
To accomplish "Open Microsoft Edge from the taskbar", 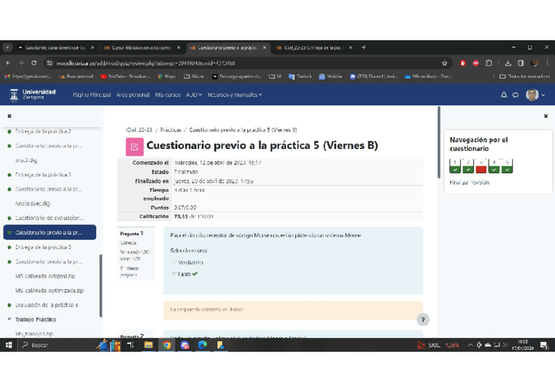I will pos(202,345).
